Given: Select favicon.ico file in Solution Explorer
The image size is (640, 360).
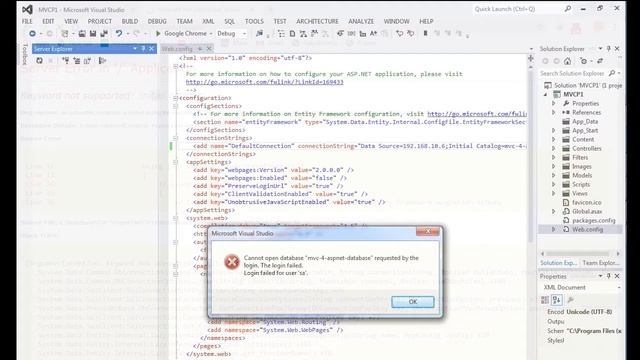Looking at the screenshot, I should click(587, 202).
